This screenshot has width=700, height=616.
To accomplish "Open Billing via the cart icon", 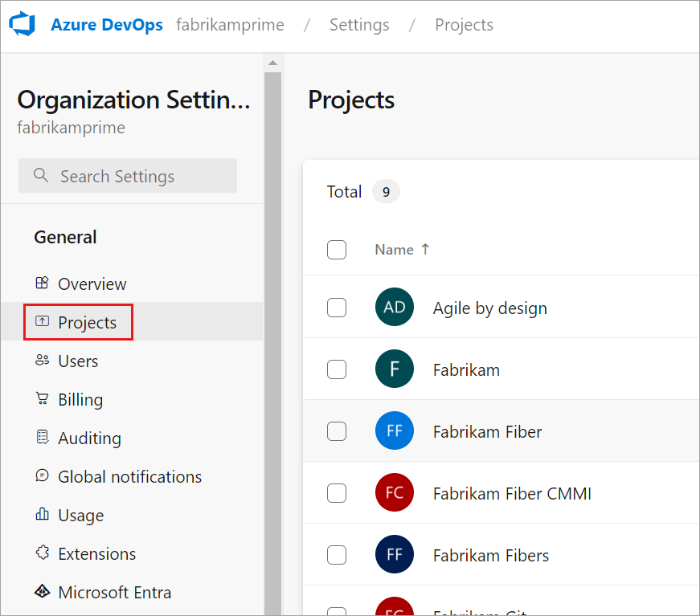I will tap(43, 399).
